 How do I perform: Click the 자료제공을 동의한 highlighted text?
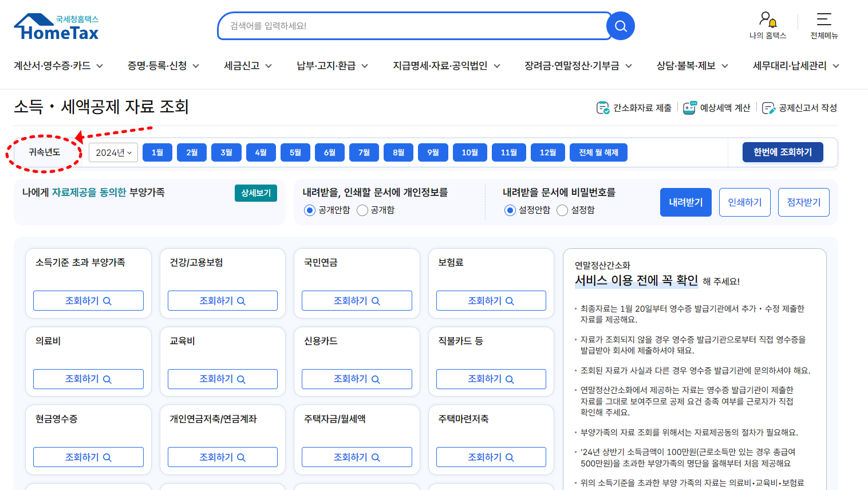click(x=89, y=193)
